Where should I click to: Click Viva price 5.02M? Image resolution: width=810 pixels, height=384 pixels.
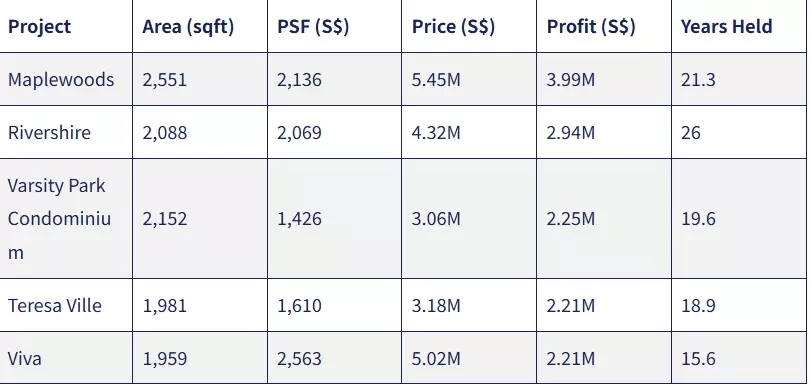[x=436, y=359]
